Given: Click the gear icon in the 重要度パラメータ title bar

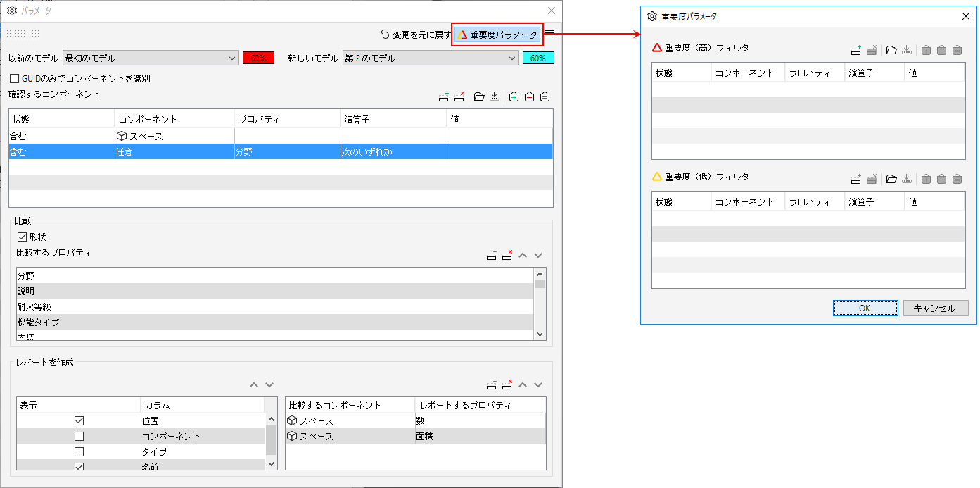Looking at the screenshot, I should coord(652,16).
